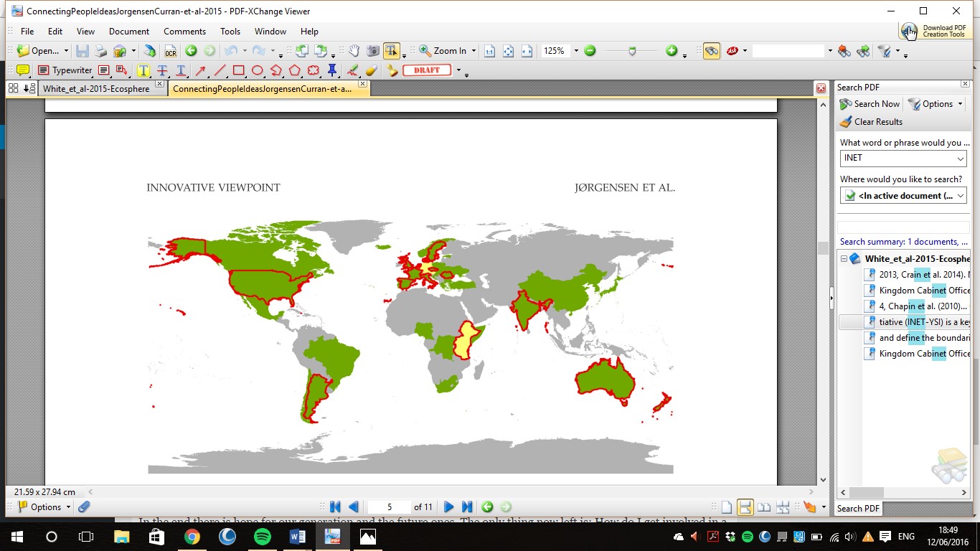Expand the 'In active document' search scope dropdown
This screenshot has height=551, width=980.
pos(961,195)
